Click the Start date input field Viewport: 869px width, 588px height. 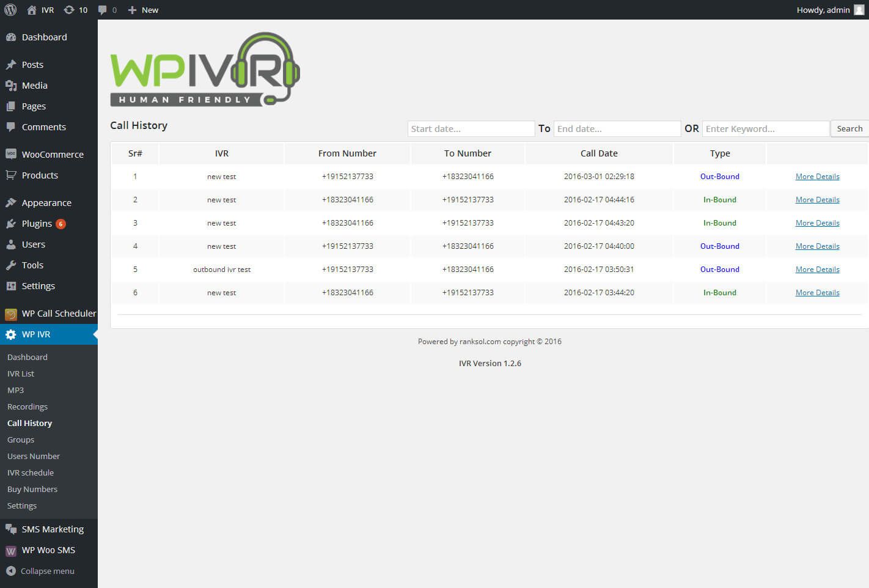tap(471, 129)
